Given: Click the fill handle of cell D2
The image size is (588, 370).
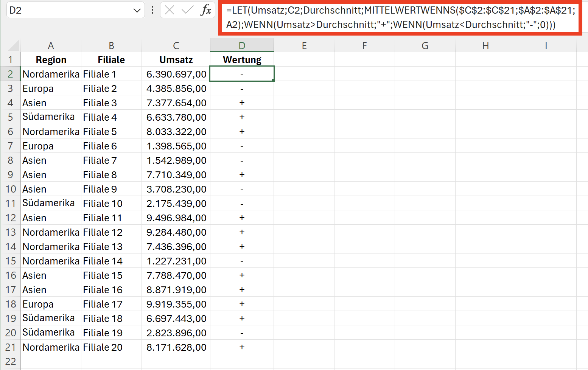Looking at the screenshot, I should click(274, 81).
